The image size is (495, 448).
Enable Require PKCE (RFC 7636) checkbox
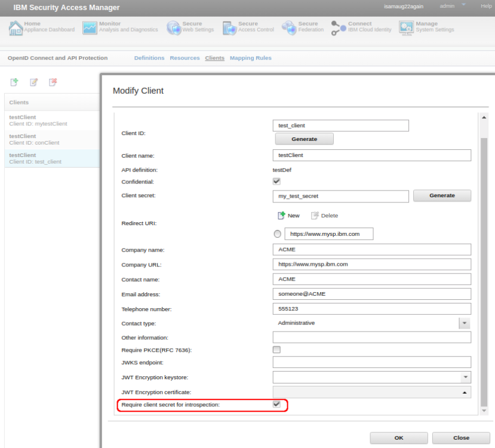pyautogui.click(x=276, y=349)
